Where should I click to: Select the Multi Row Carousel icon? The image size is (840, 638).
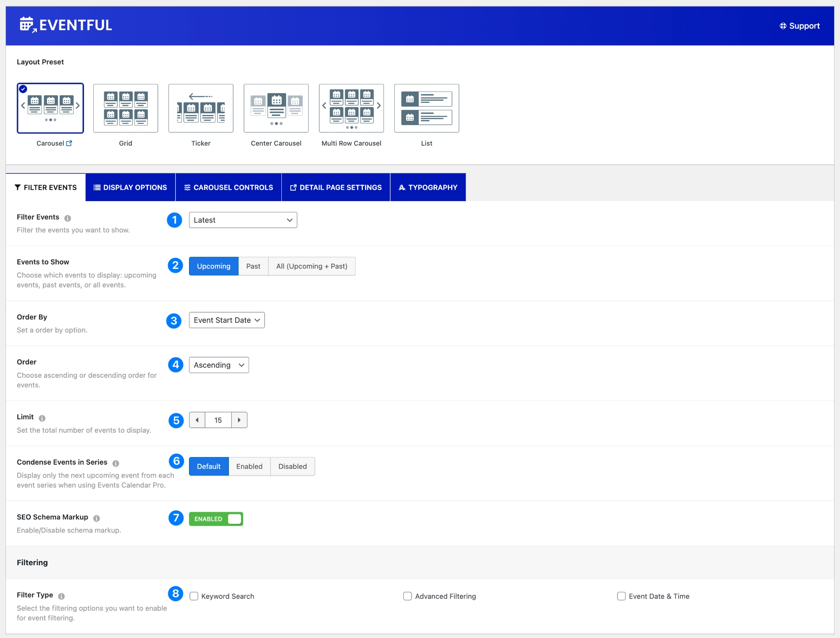pos(351,108)
